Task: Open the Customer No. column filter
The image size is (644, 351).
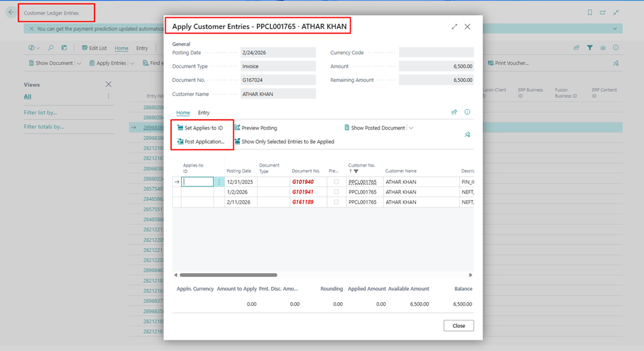Action: tap(355, 171)
